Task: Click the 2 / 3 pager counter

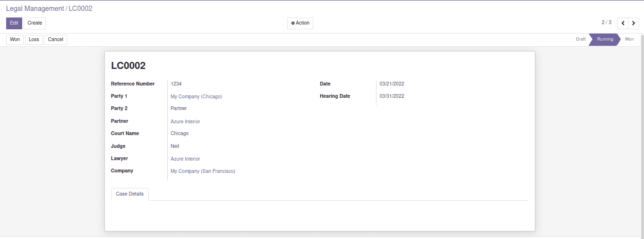Action: point(606,23)
